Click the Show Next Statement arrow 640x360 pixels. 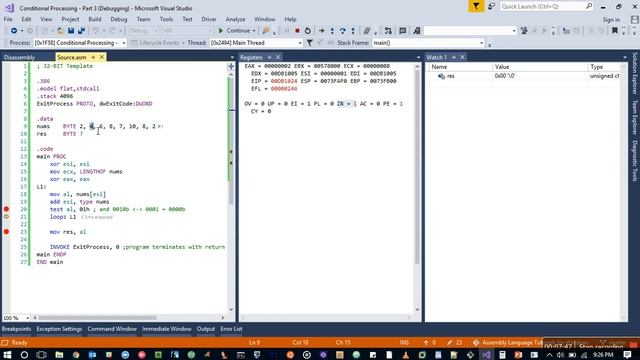(322, 31)
